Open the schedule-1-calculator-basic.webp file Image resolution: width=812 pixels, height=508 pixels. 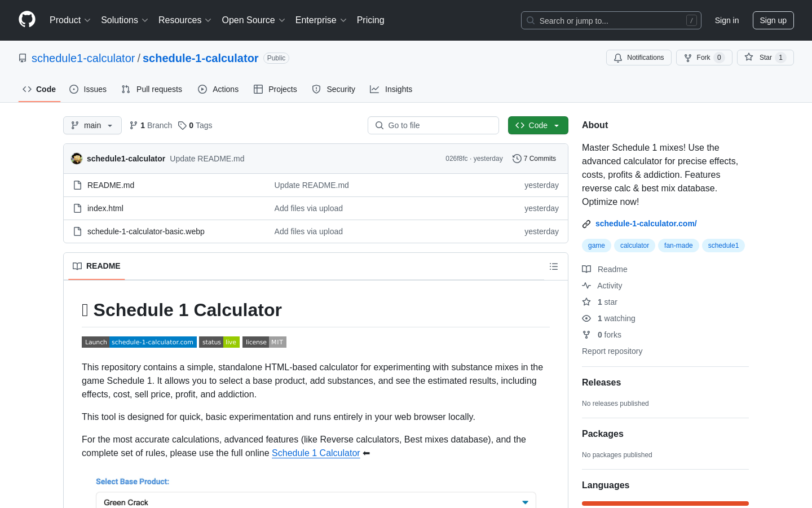click(146, 231)
